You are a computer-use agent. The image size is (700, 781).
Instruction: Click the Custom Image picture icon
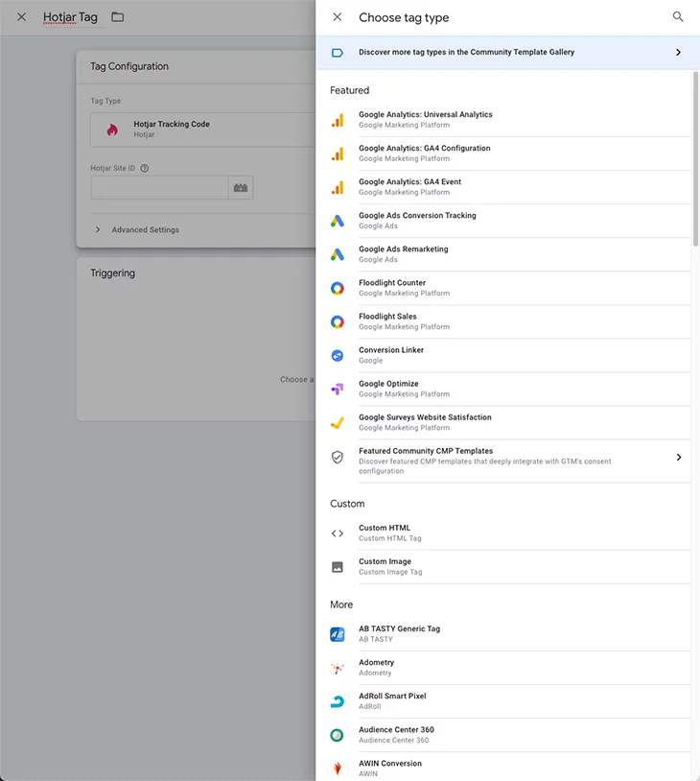[338, 567]
